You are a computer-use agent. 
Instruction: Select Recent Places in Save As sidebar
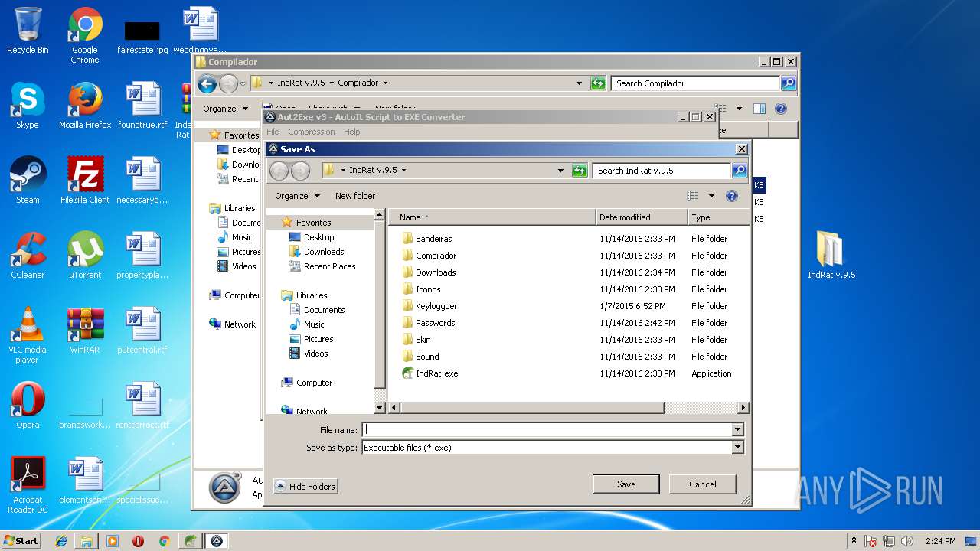pos(329,266)
